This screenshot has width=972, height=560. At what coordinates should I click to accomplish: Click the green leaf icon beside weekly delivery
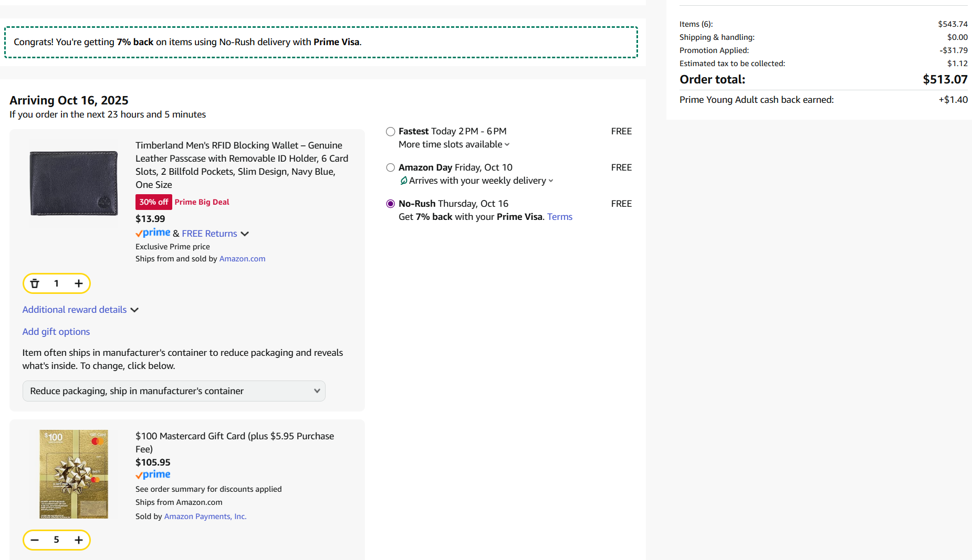403,181
